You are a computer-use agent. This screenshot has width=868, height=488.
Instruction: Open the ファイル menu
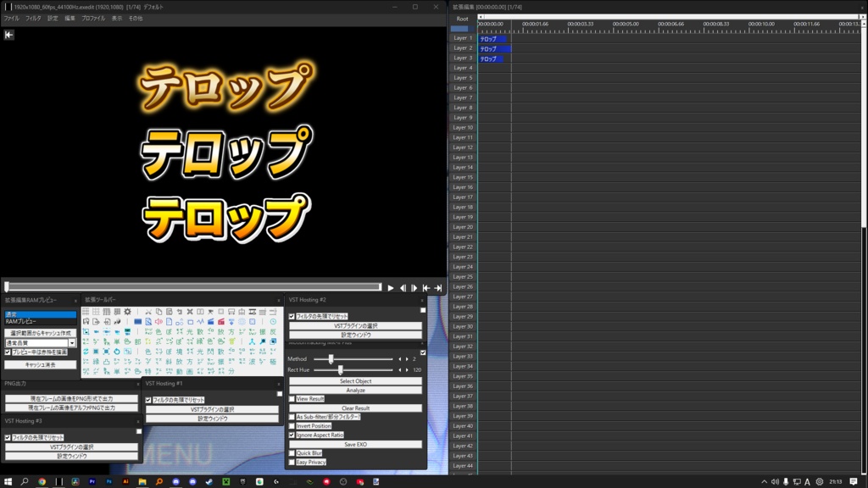point(12,19)
